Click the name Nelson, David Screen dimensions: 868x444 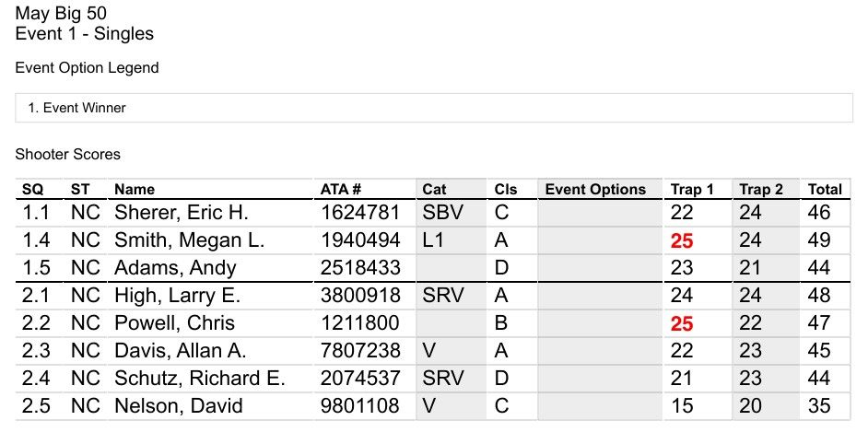[x=178, y=406]
